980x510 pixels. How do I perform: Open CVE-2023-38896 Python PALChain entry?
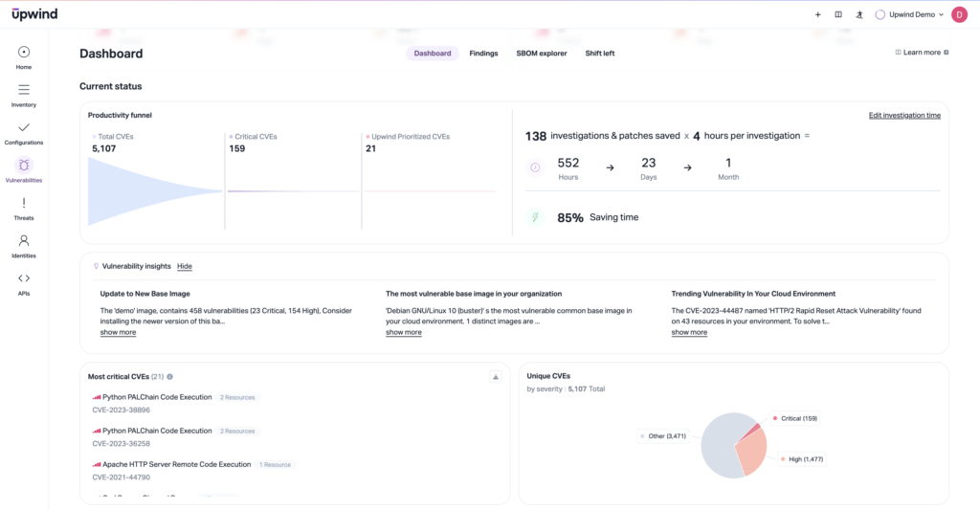click(157, 397)
